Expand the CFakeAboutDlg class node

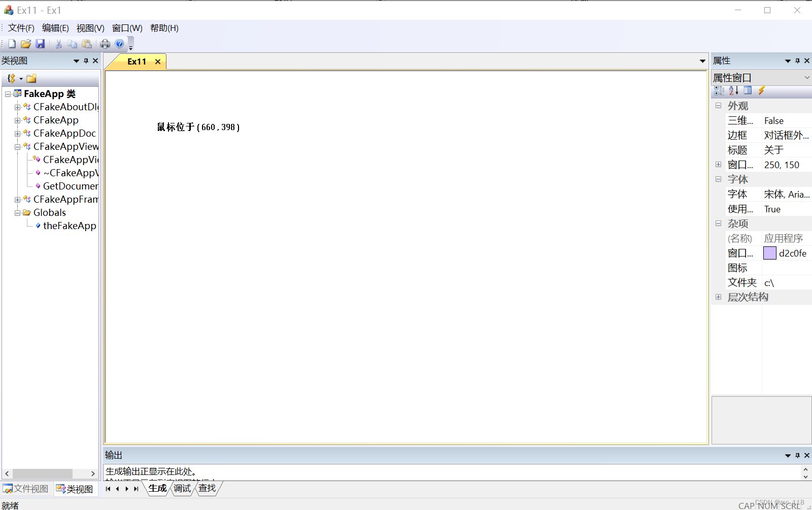(x=17, y=107)
